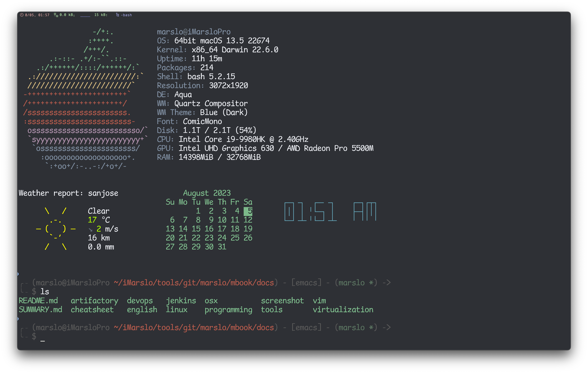The width and height of the screenshot is (588, 373).
Task: Expand the virtualization directory listing
Action: (x=342, y=309)
